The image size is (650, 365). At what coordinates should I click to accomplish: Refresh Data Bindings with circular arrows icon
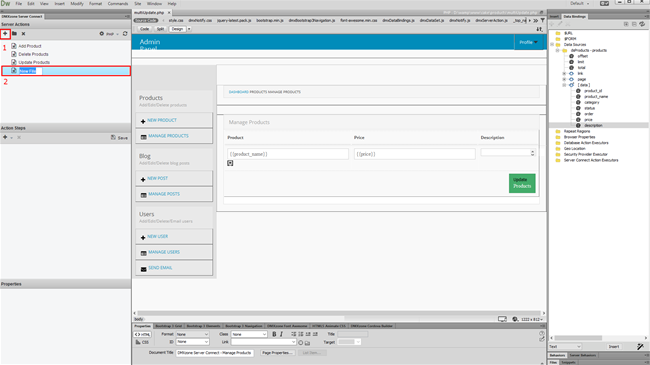[642, 24]
